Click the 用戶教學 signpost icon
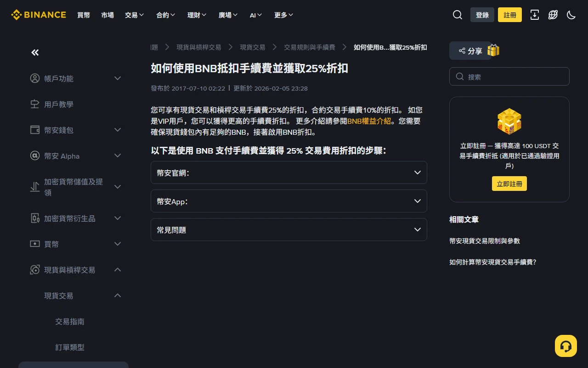The height and width of the screenshot is (368, 588). tap(35, 104)
